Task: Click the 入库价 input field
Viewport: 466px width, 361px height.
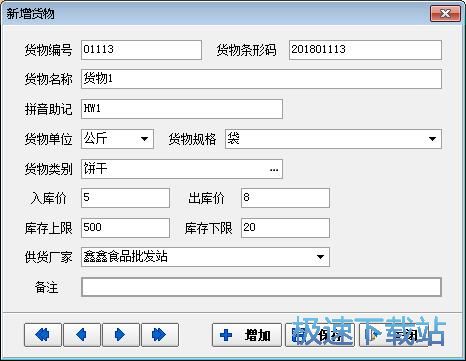Action: tap(125, 198)
